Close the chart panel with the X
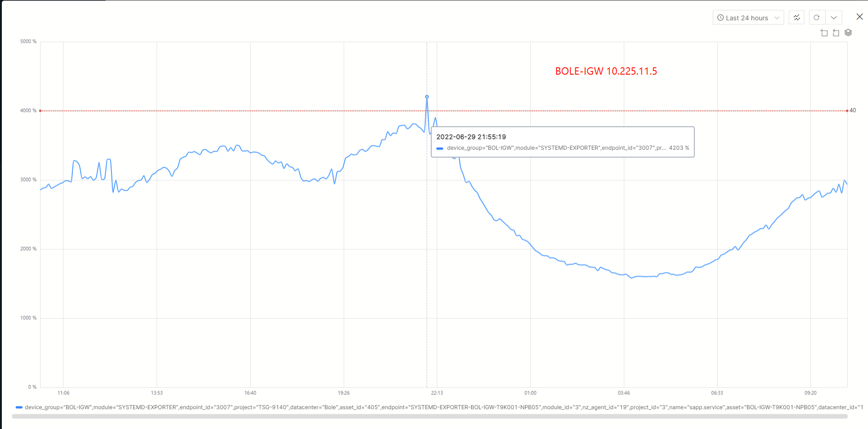The image size is (868, 429). [859, 17]
